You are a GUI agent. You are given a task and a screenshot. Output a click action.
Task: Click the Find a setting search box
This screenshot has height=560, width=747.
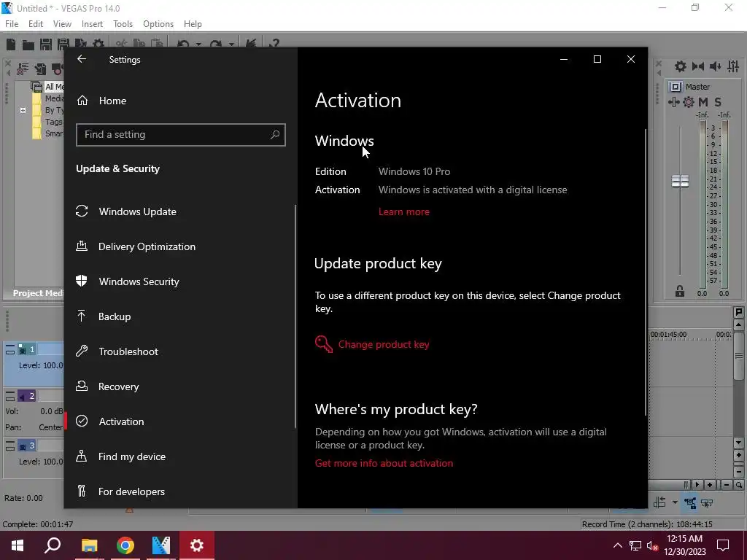(x=181, y=135)
